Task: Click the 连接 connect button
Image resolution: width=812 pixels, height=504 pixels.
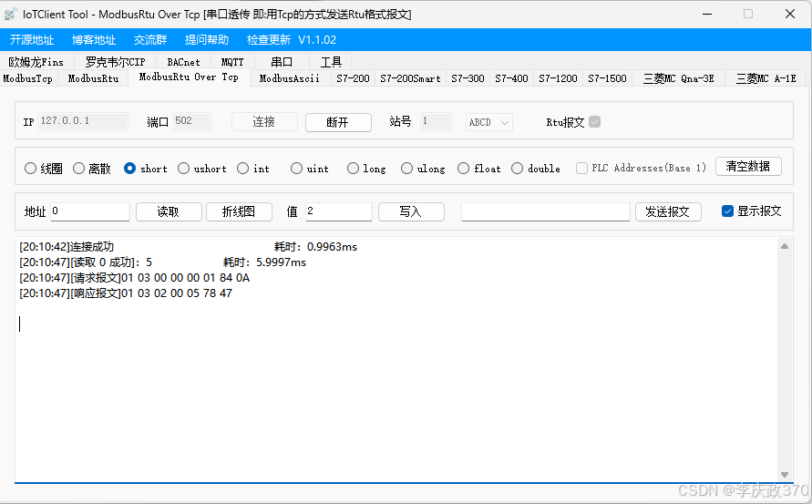Action: [264, 122]
